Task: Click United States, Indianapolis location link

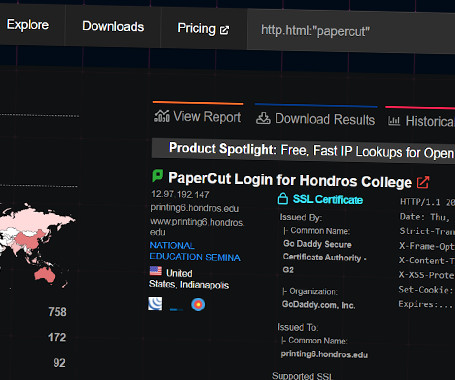Action: click(189, 279)
